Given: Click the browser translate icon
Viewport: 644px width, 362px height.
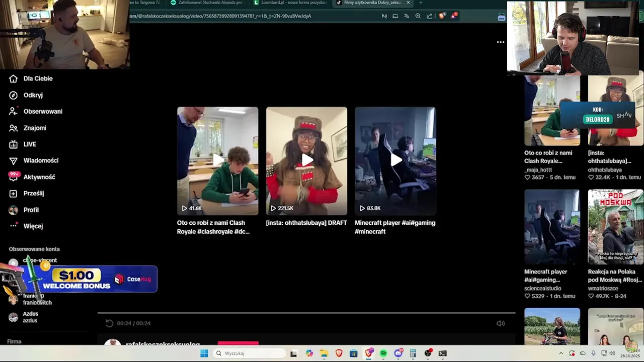Looking at the screenshot, I should 407,16.
